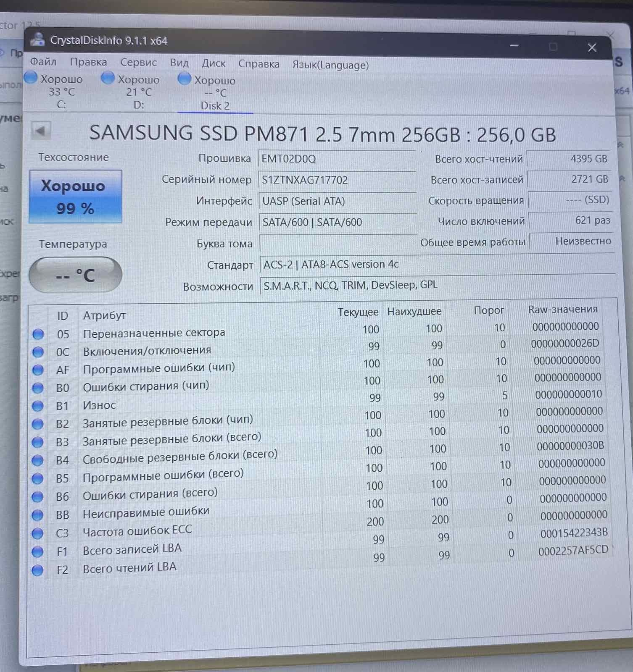
Task: Open the Сервис menu
Action: 138,63
